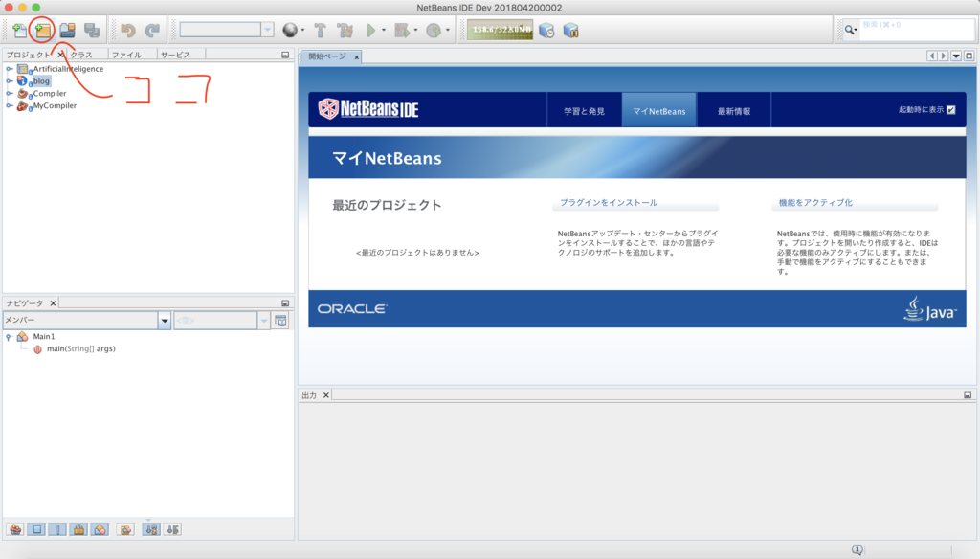Screen dimensions: 980x559
Task: Minimize the Projects window group
Action: [285, 55]
